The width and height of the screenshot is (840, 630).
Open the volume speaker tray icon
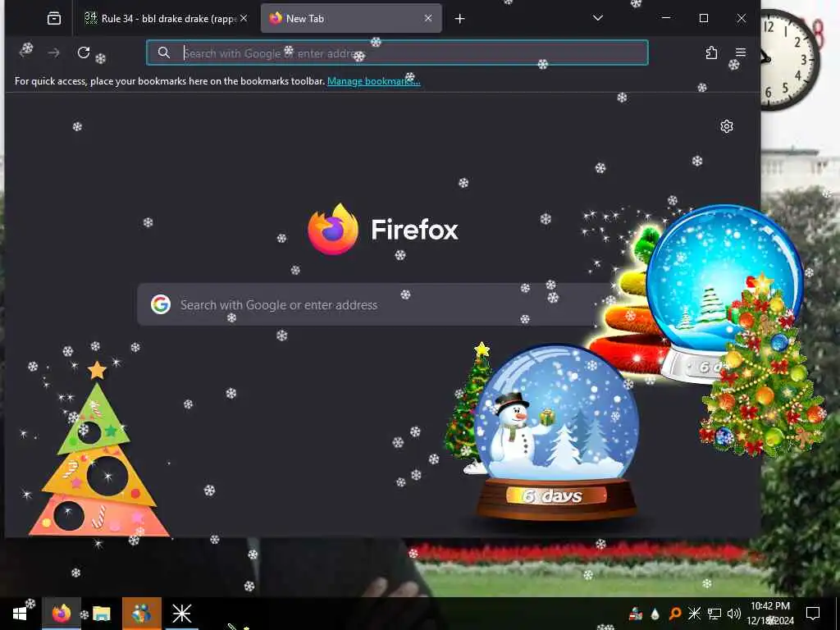734,614
